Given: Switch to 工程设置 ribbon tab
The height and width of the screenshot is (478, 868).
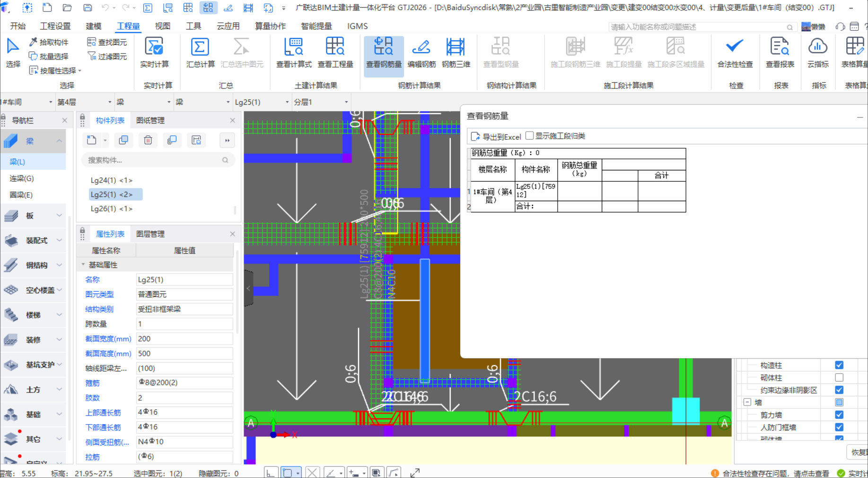Looking at the screenshot, I should point(55,26).
